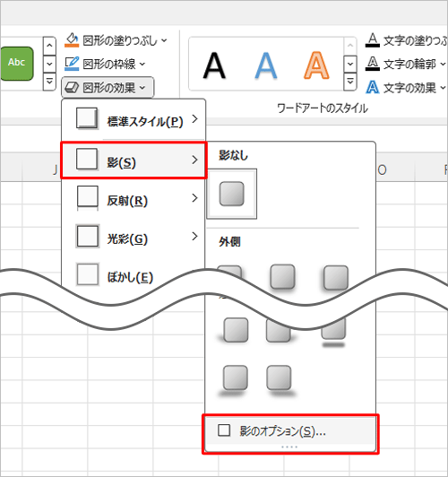Select the 影なし no-shadow preset

coord(231,194)
